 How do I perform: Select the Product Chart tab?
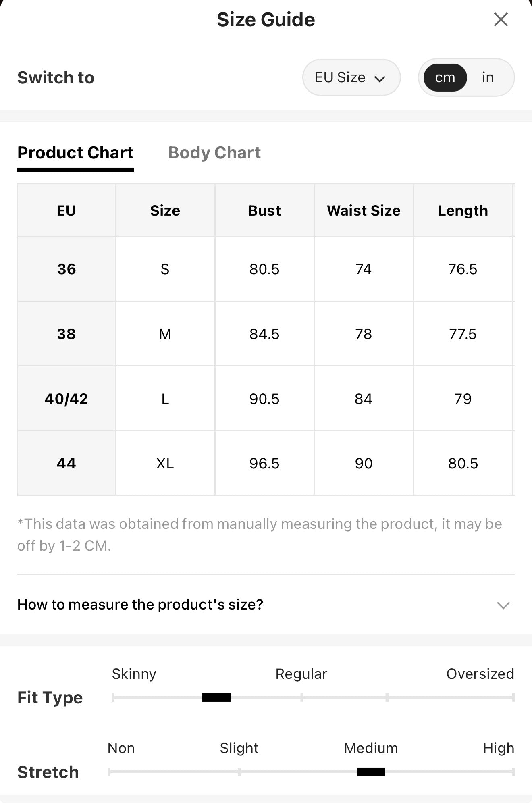tap(75, 153)
